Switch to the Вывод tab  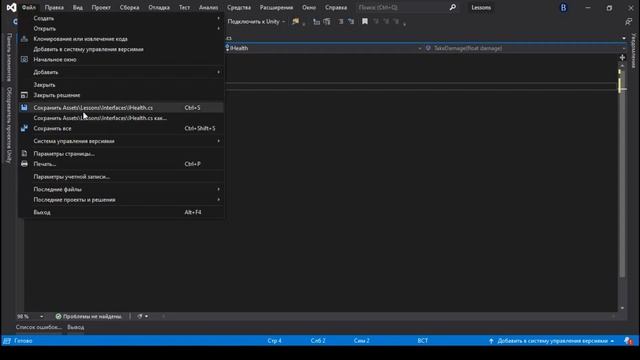(x=76, y=327)
